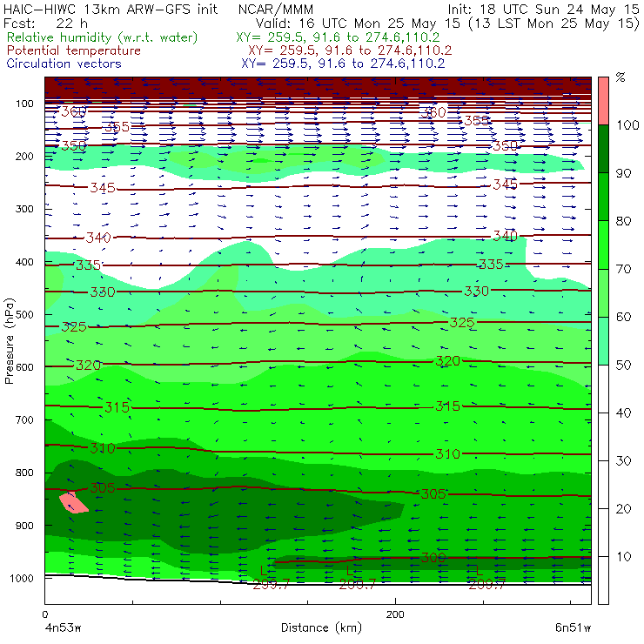Click the green XY coordinates line
The image size is (644, 644).
338,37
